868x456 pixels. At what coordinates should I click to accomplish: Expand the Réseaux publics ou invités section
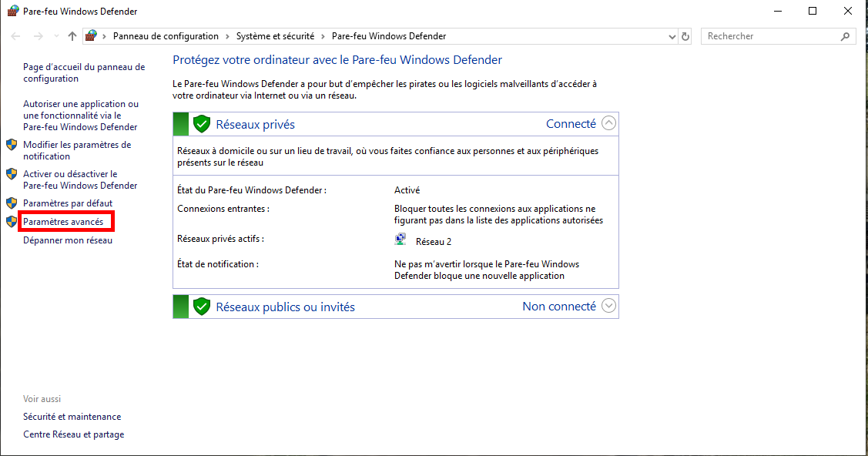tap(608, 306)
